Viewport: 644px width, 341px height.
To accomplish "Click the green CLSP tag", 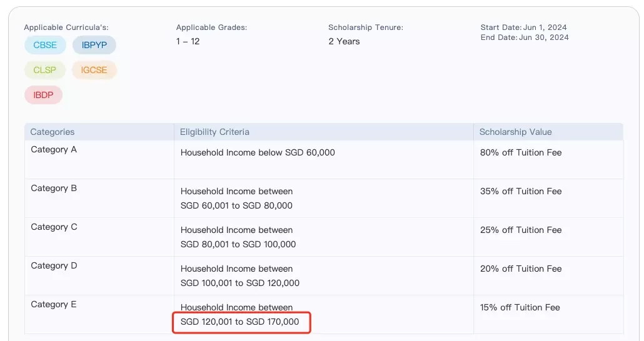I will click(x=44, y=70).
